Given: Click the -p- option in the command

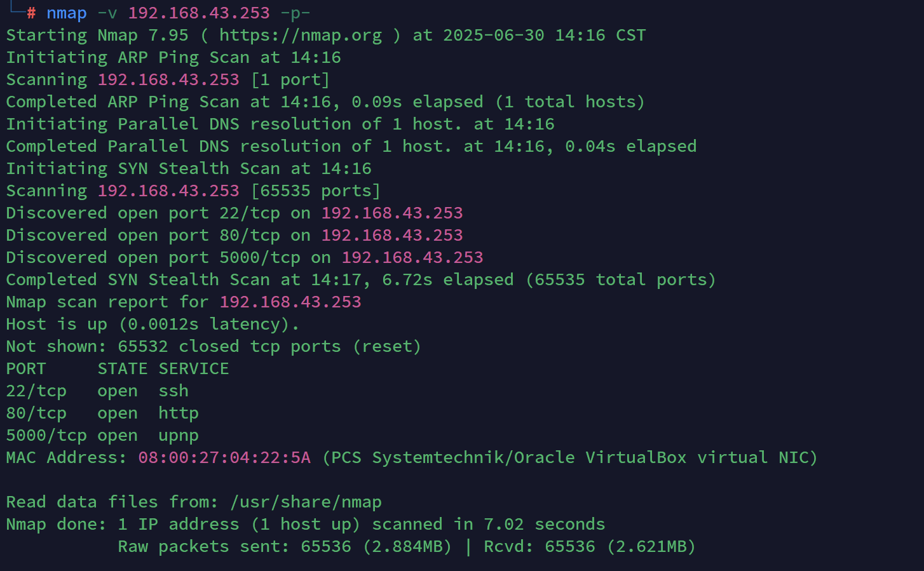Looking at the screenshot, I should 295,13.
